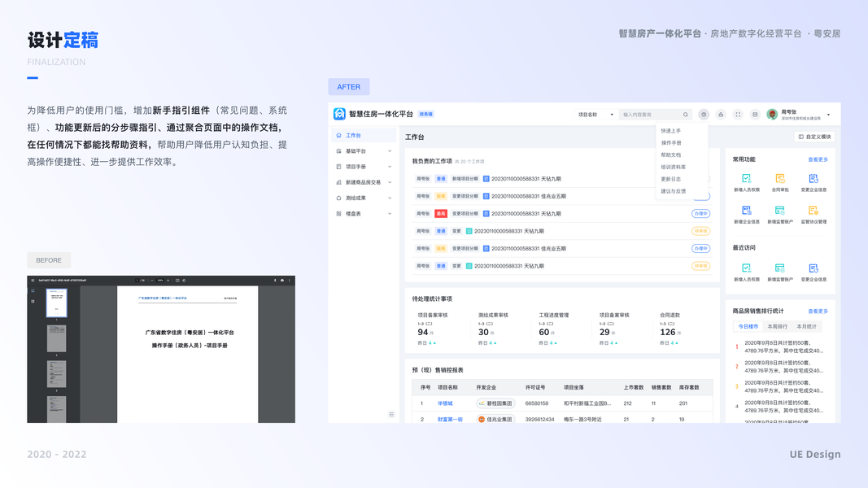Click the 碧桂园集团 company tag

[x=495, y=403]
